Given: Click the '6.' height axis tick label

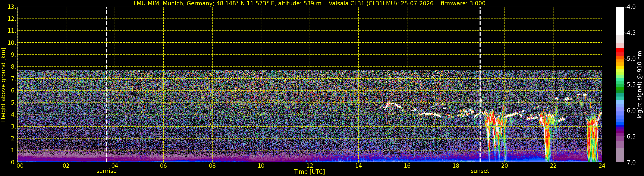Looking at the screenshot, I should pyautogui.click(x=13, y=91).
